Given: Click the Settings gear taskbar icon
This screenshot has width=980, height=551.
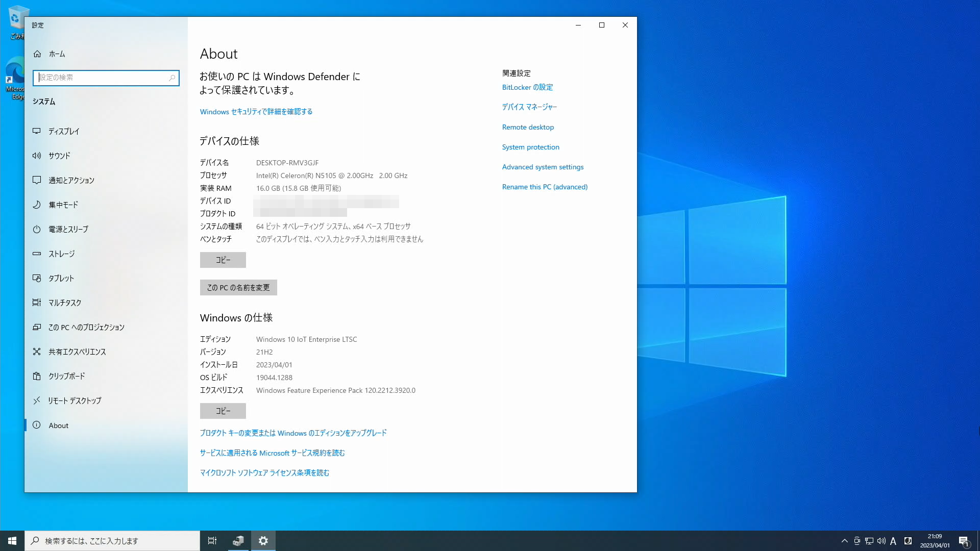Looking at the screenshot, I should pyautogui.click(x=263, y=541).
